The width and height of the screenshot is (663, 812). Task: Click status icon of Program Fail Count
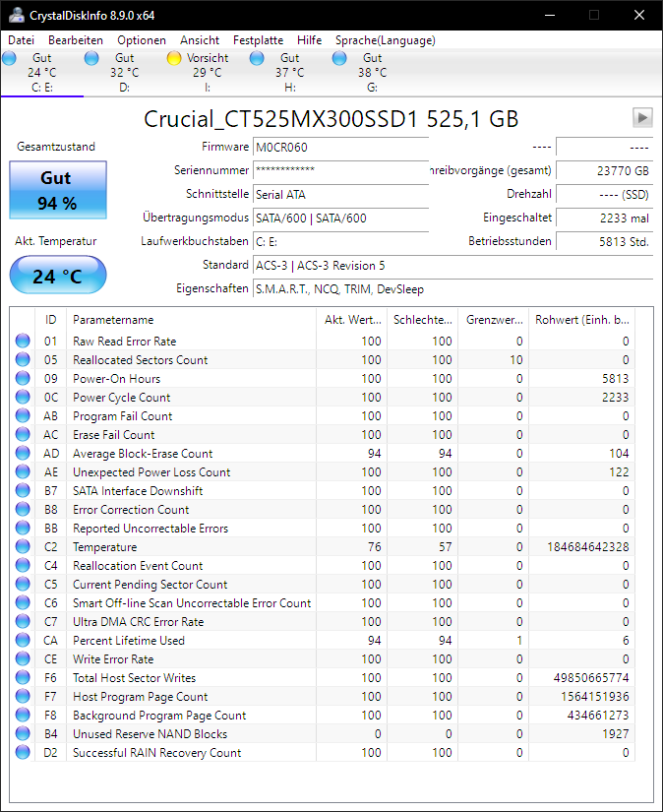point(23,415)
